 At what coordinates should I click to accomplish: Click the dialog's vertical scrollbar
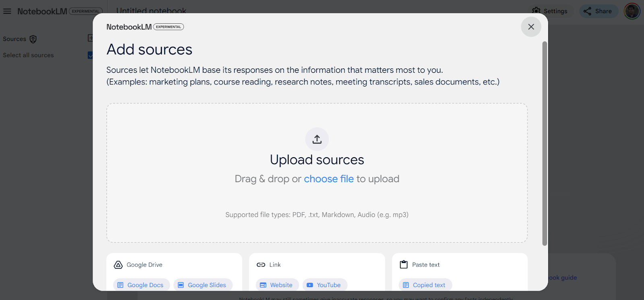click(x=545, y=143)
